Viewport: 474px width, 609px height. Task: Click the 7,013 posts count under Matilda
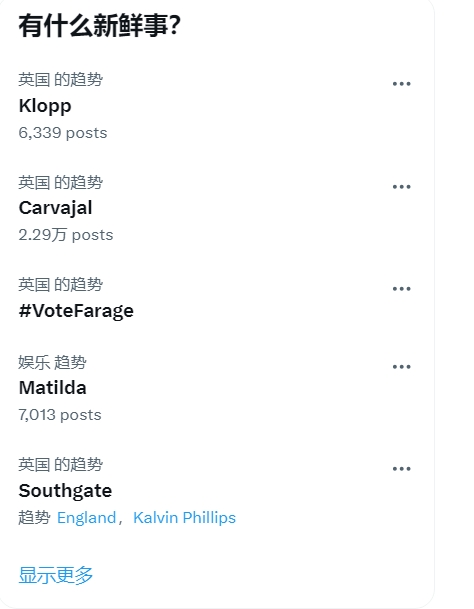(x=60, y=415)
